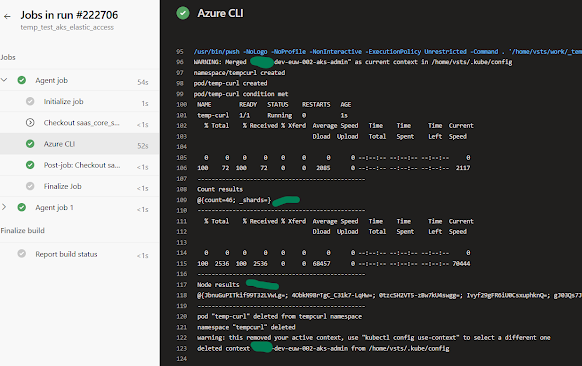
Task: Click the Checkout step skipped status icon
Action: click(30, 122)
